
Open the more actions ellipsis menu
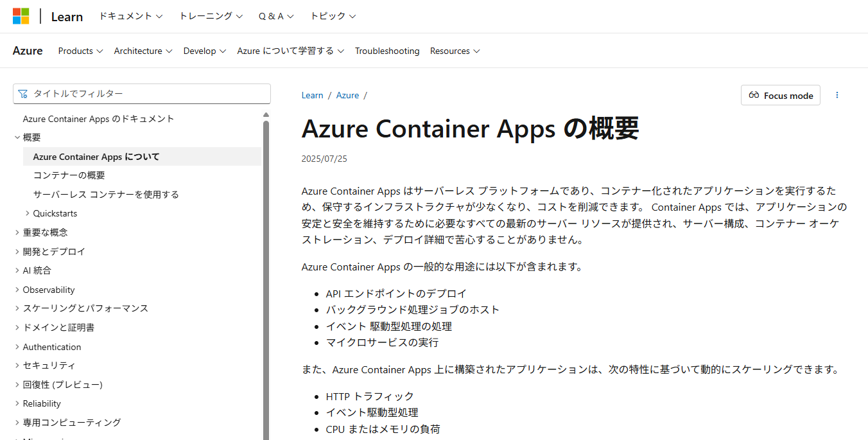pyautogui.click(x=837, y=95)
